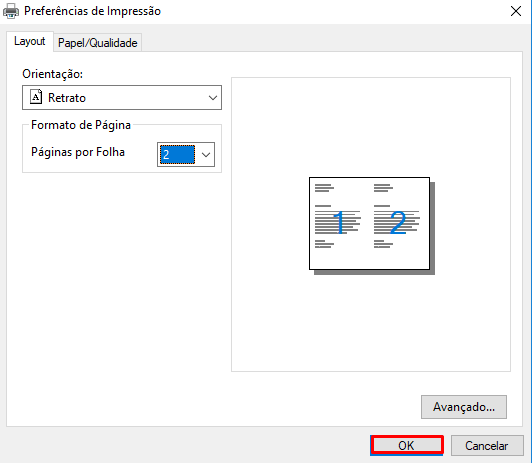Expand the Orientação dropdown arrow

coord(213,98)
